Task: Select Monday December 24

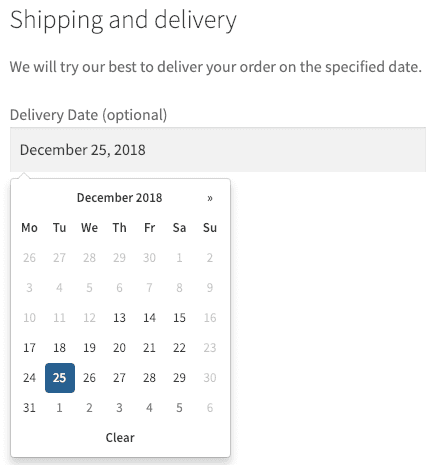Action: pyautogui.click(x=29, y=378)
